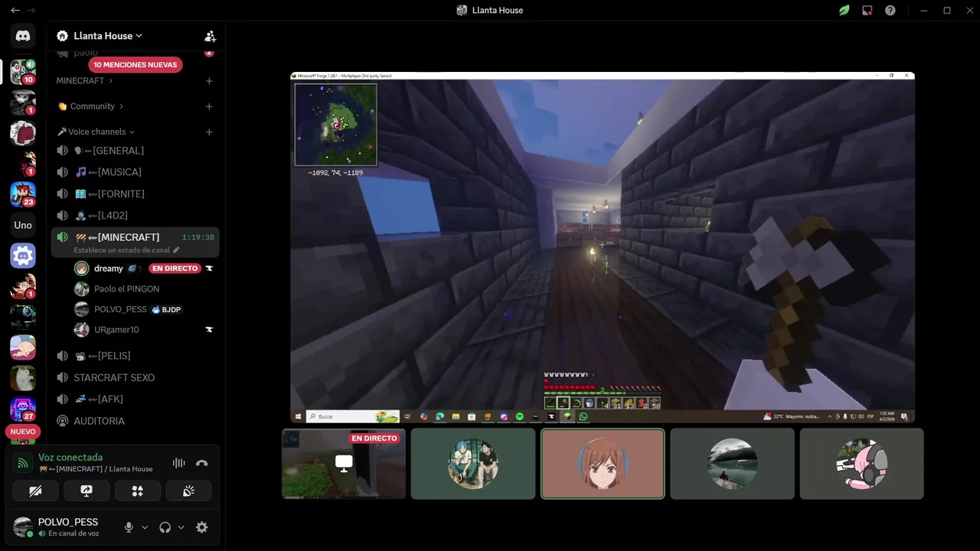Collapse the Voice channels category
Viewport: 980px width, 551px height.
pyautogui.click(x=96, y=132)
